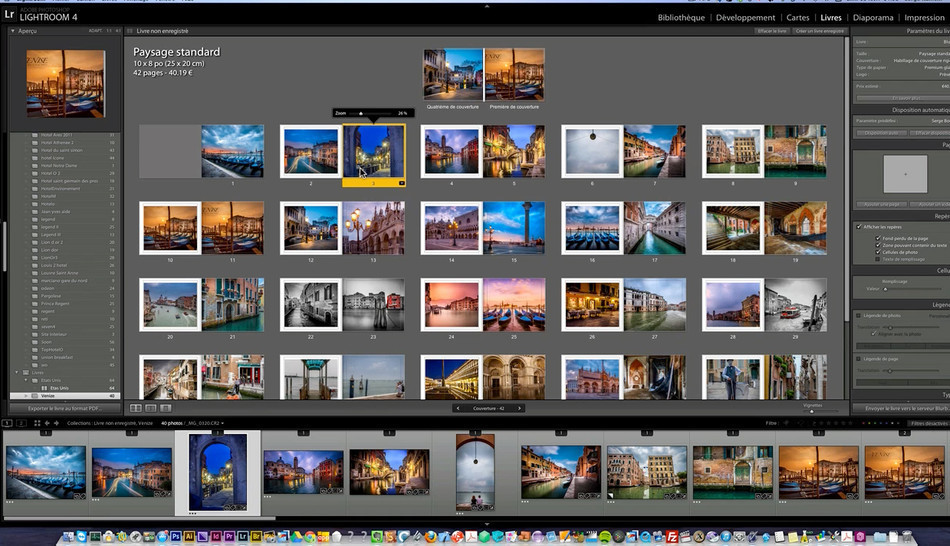Select the Livres module
950x546 pixels.
(831, 18)
